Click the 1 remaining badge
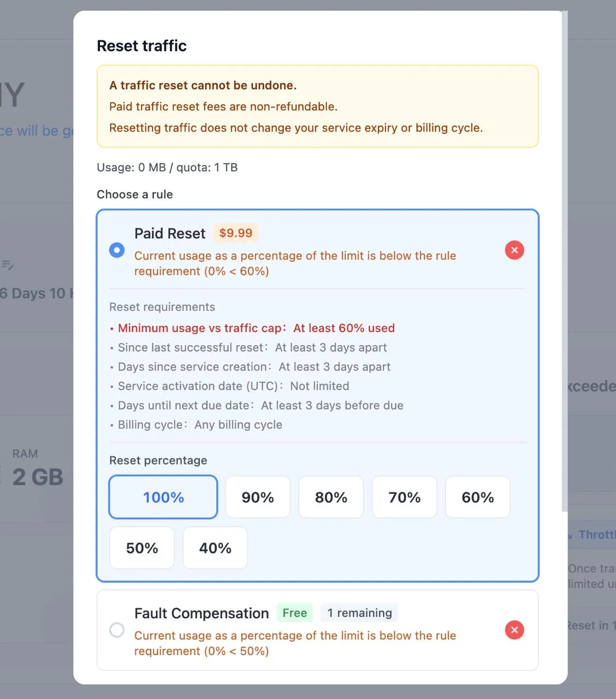The height and width of the screenshot is (699, 616). tap(359, 613)
